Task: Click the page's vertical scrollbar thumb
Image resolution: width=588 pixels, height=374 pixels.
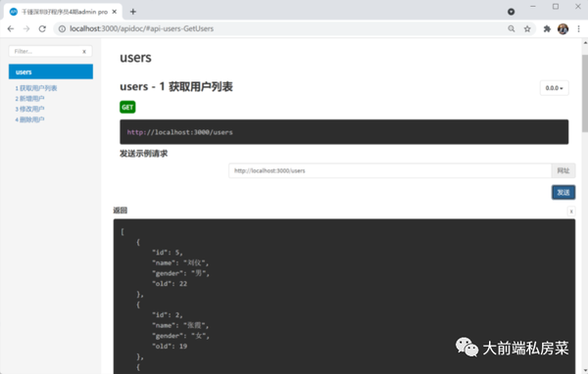Action: (x=585, y=93)
